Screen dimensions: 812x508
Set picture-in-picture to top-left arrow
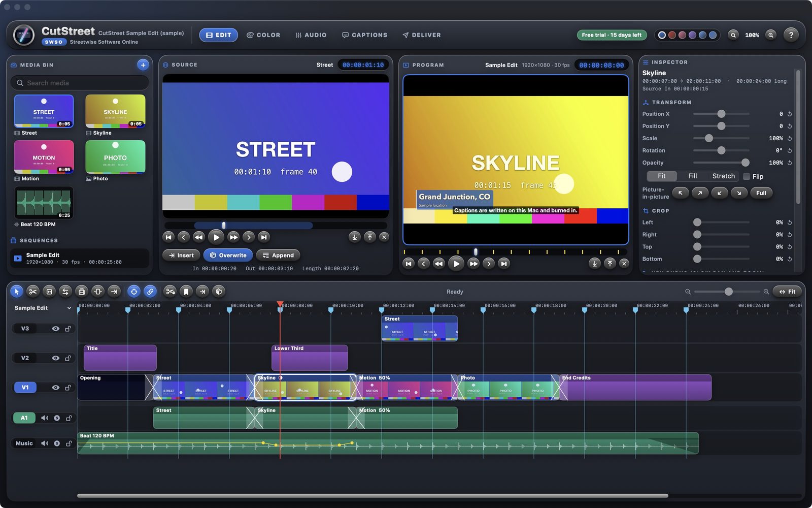pos(681,193)
